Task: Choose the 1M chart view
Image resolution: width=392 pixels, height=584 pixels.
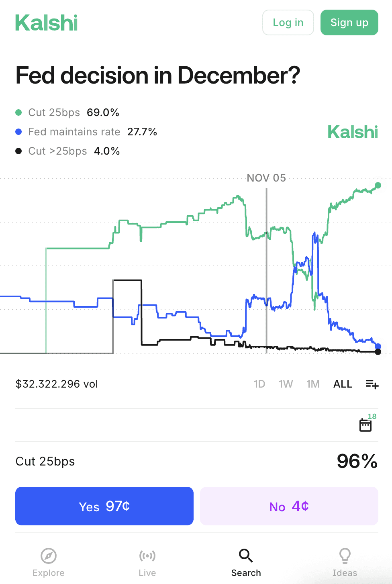Action: [x=313, y=384]
